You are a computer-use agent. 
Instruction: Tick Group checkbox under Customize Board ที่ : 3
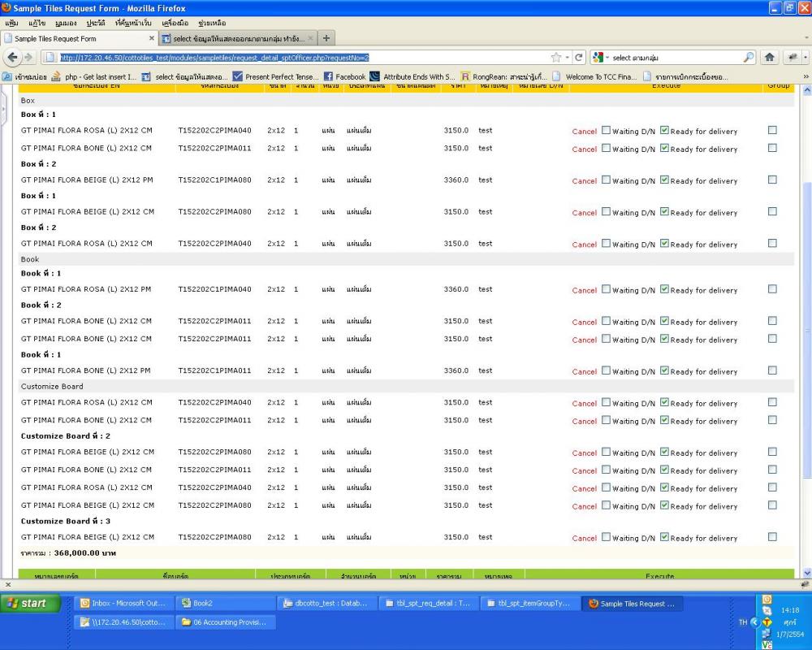[773, 537]
